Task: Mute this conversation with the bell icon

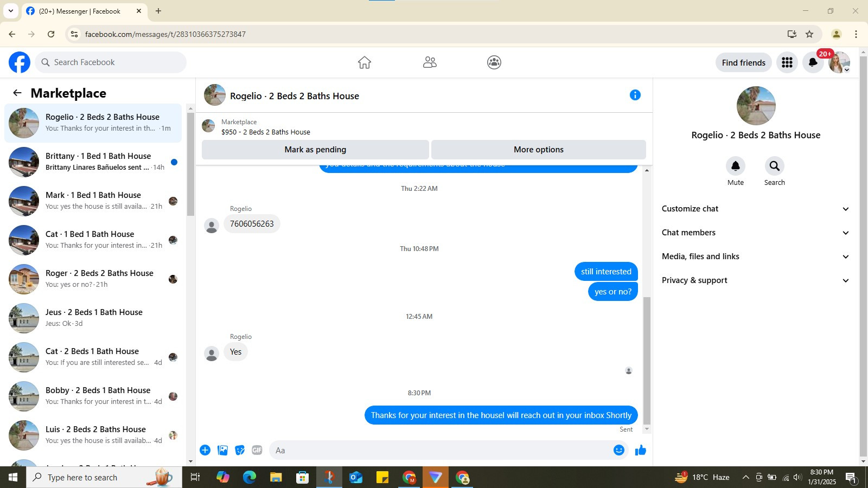Action: coord(736,166)
